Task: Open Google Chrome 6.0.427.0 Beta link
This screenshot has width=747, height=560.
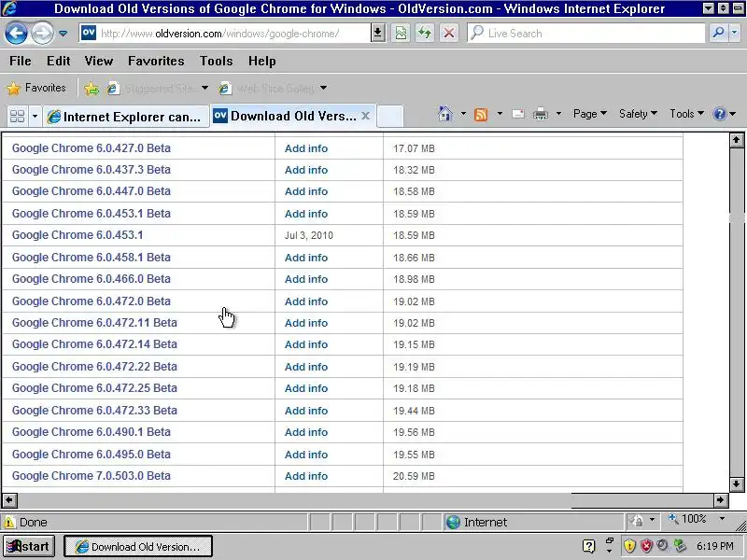Action: tap(91, 148)
